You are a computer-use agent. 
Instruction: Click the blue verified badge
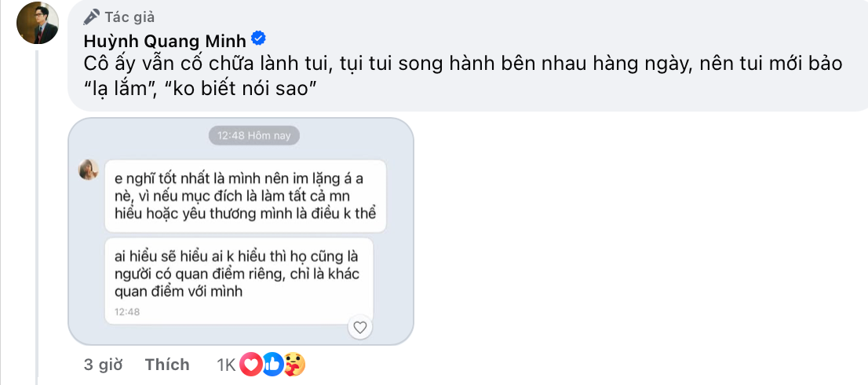pos(258,39)
